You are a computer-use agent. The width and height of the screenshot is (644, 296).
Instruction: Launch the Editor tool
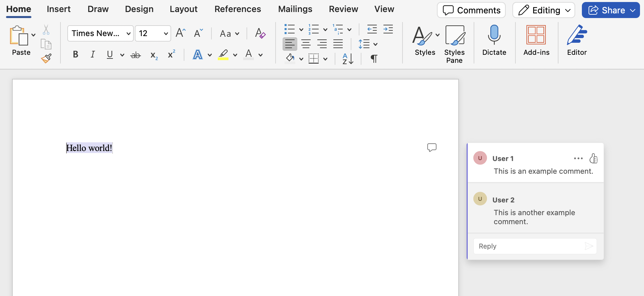click(x=577, y=40)
